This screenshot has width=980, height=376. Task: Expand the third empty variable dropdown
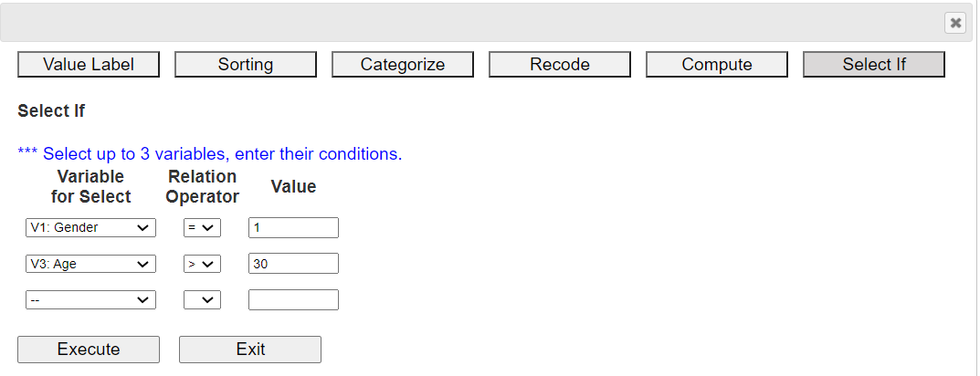tap(90, 300)
